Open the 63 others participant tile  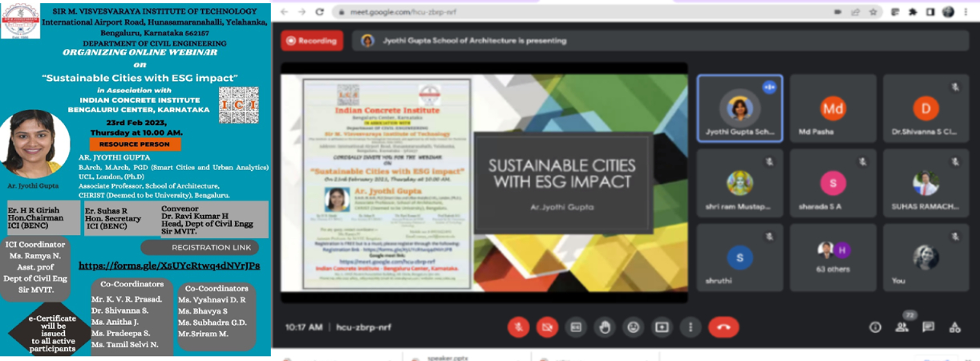[833, 258]
